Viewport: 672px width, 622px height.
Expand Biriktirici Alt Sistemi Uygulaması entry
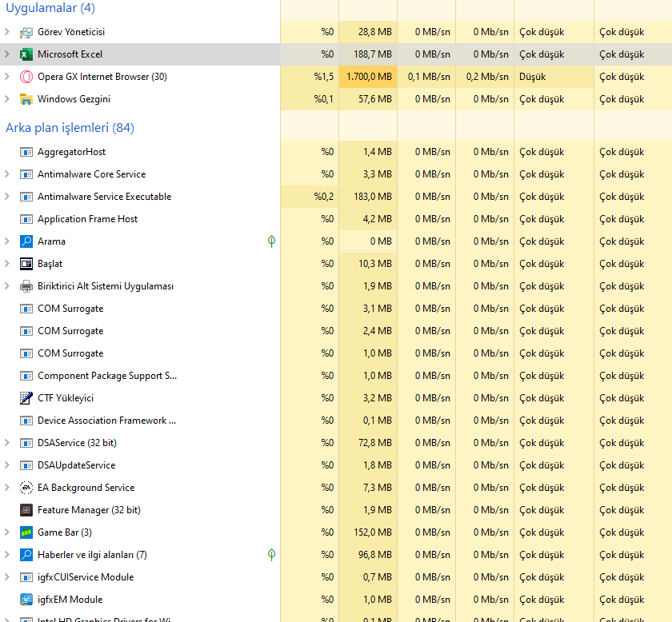[7, 285]
